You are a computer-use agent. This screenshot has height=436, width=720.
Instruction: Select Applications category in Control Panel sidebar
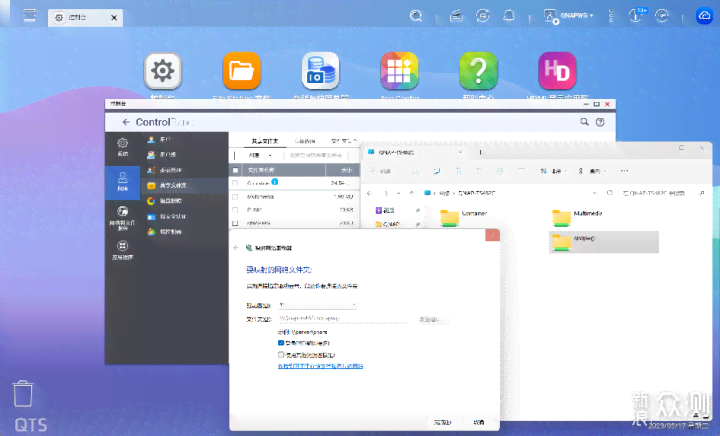tap(123, 250)
